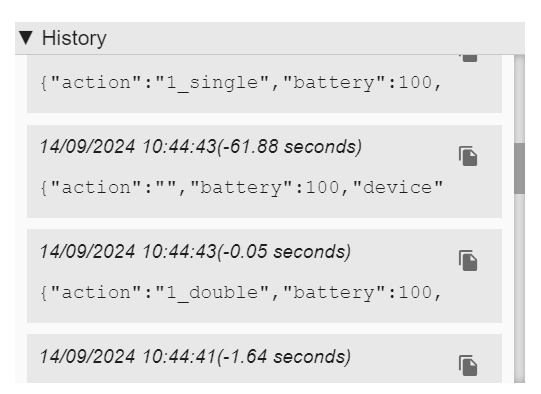Grab the history list scrollbar thumb

[519, 168]
